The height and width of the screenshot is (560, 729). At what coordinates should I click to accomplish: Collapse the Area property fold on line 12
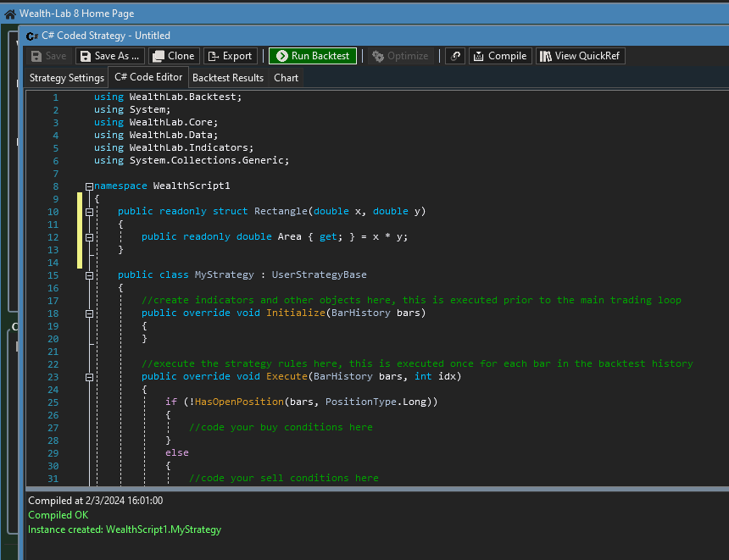[x=89, y=237]
